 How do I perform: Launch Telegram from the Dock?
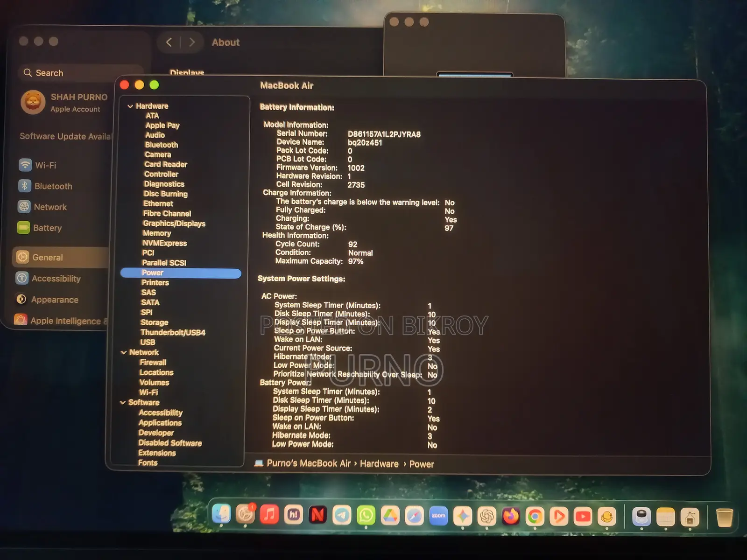pyautogui.click(x=342, y=515)
